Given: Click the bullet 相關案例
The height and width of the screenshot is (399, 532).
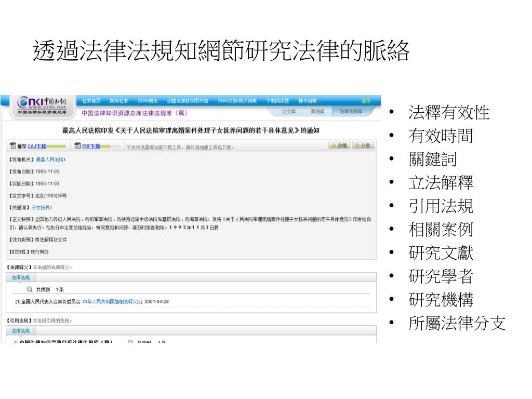Looking at the screenshot, I should (x=441, y=229).
